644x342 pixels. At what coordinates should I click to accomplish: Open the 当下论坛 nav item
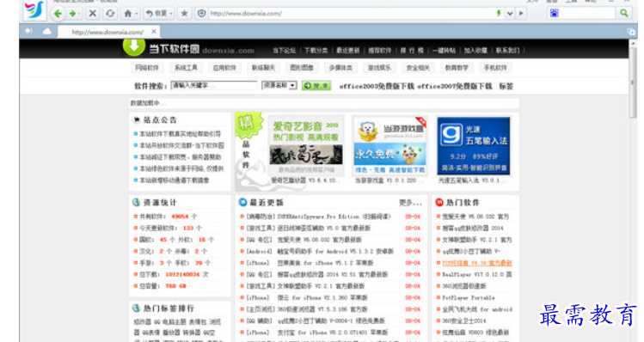[x=285, y=51]
